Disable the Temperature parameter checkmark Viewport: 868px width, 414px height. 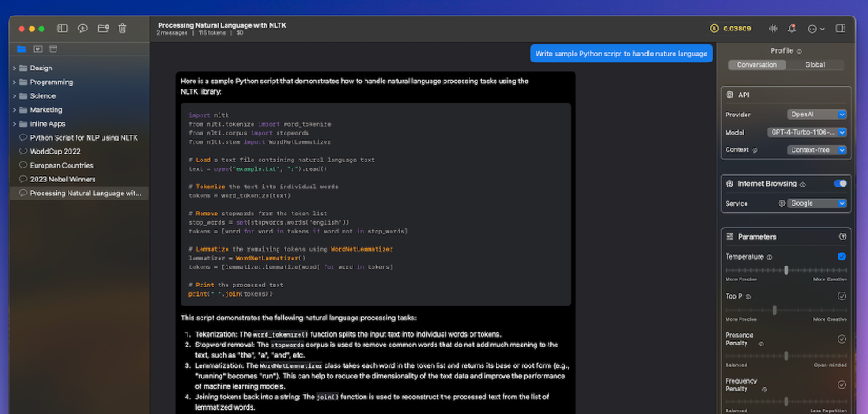coord(842,256)
